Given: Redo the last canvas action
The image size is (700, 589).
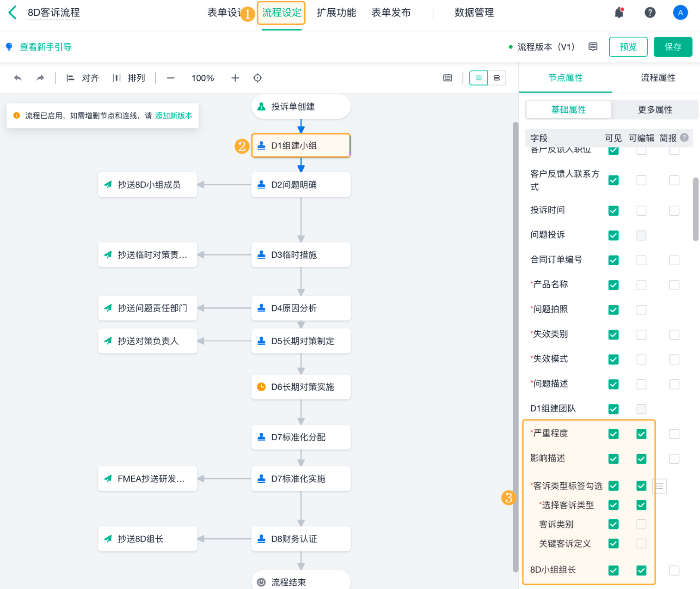Looking at the screenshot, I should point(40,78).
